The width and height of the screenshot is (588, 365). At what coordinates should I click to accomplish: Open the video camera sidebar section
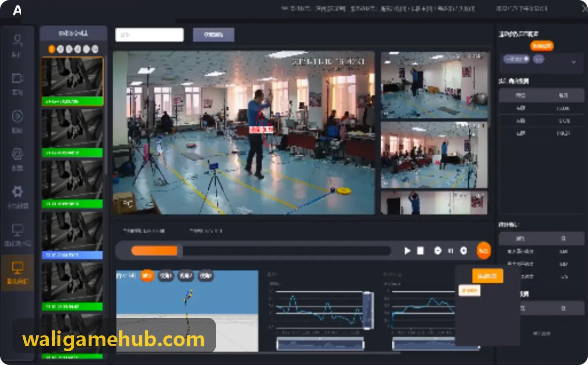[17, 78]
